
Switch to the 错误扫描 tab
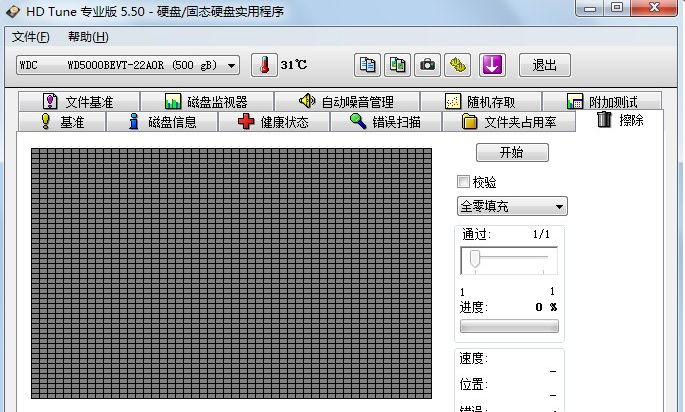386,121
